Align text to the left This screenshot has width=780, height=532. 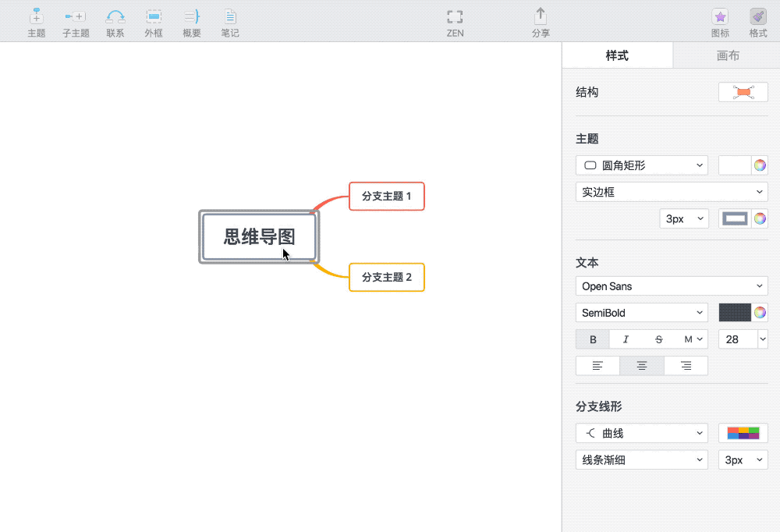pos(597,366)
